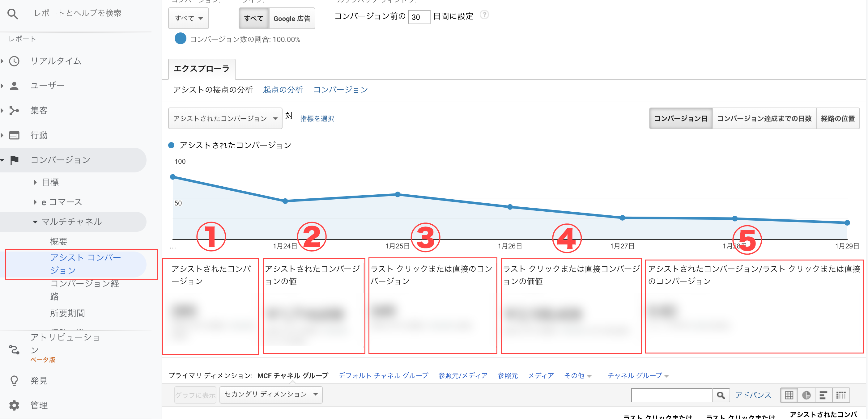The width and height of the screenshot is (868, 419).
Task: Select コンバージョン達成までの日数 segment
Action: coord(764,118)
